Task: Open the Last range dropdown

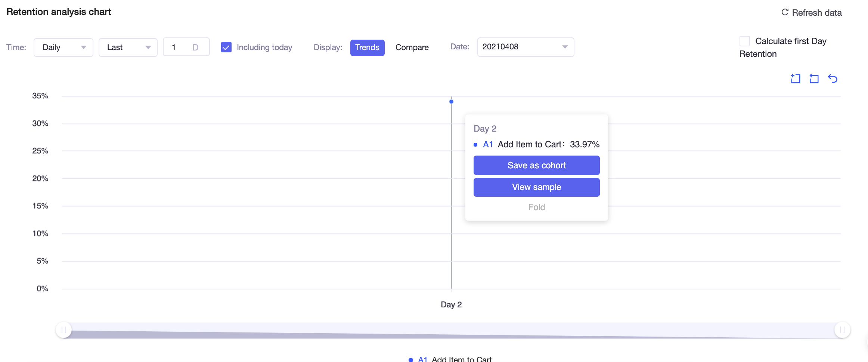Action: tap(128, 47)
